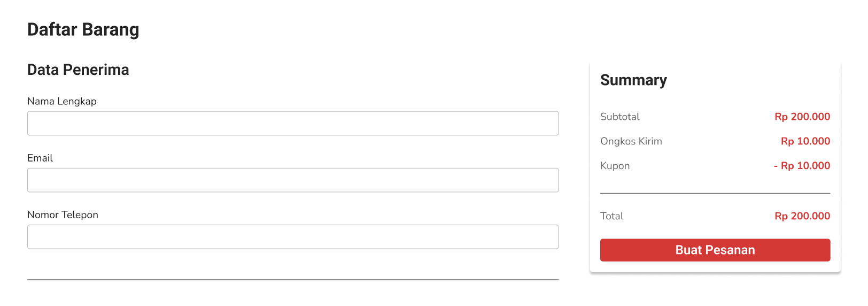Click the Nama Lengkap input field
Screen dimensions: 868x306
pos(293,124)
